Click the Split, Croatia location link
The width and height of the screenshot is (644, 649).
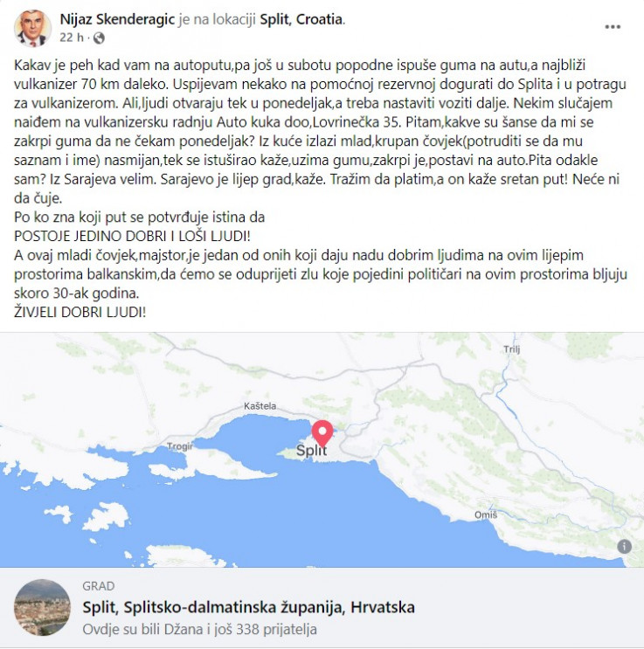coord(301,19)
